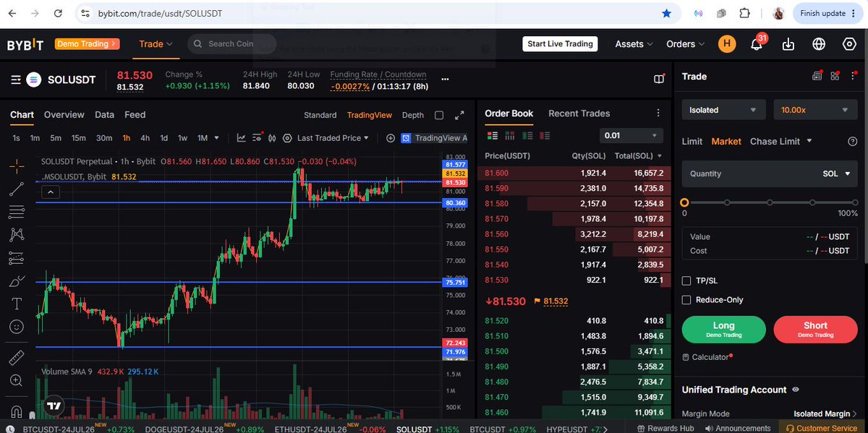Open the language globe icon
This screenshot has width=868, height=433.
819,44
